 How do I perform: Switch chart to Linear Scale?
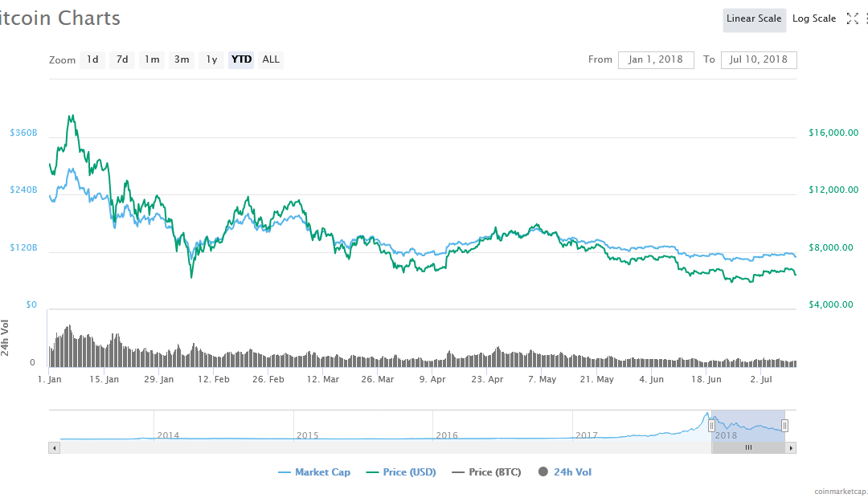click(x=754, y=19)
